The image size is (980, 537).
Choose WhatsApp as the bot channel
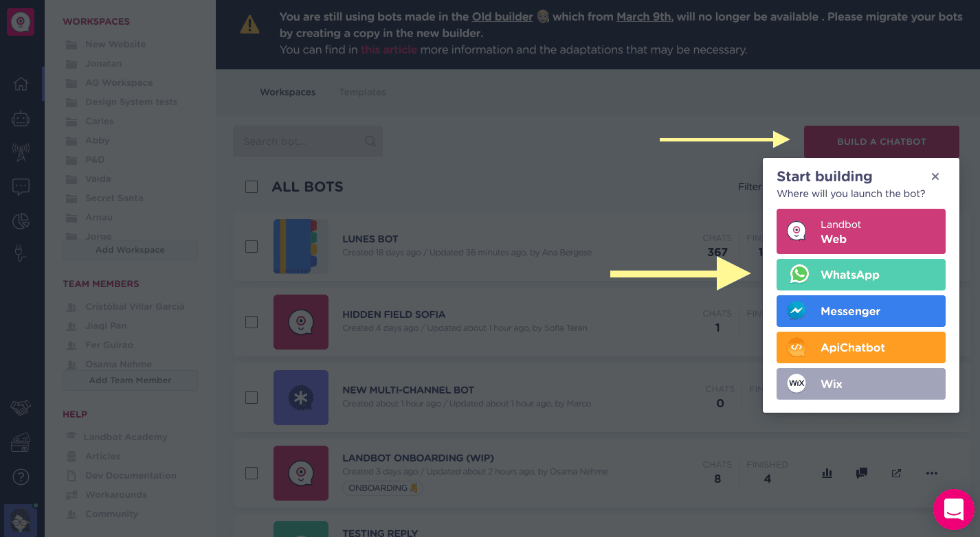(x=860, y=275)
